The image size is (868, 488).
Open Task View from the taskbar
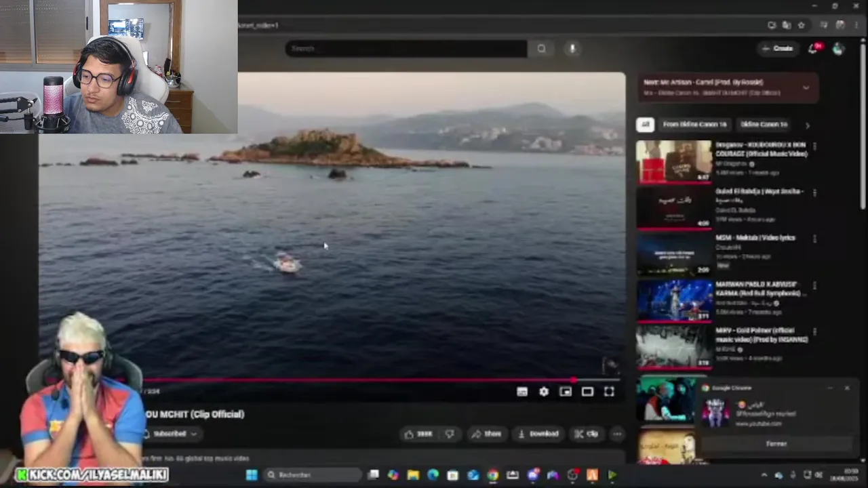373,475
